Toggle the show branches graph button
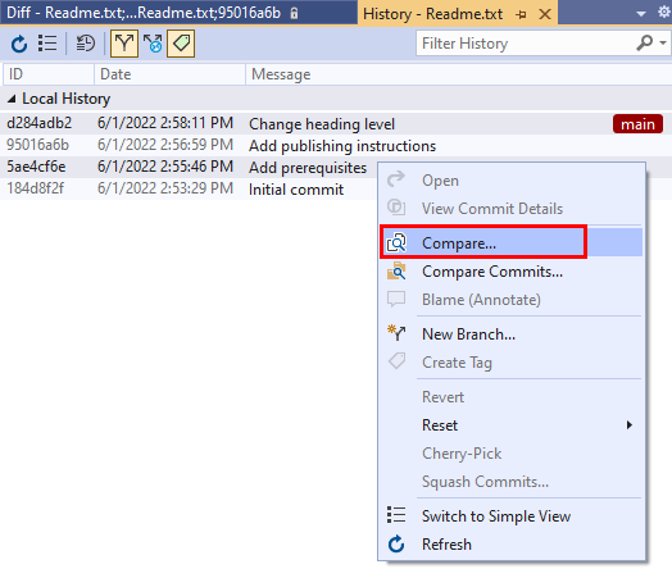The width and height of the screenshot is (672, 569). tap(124, 43)
